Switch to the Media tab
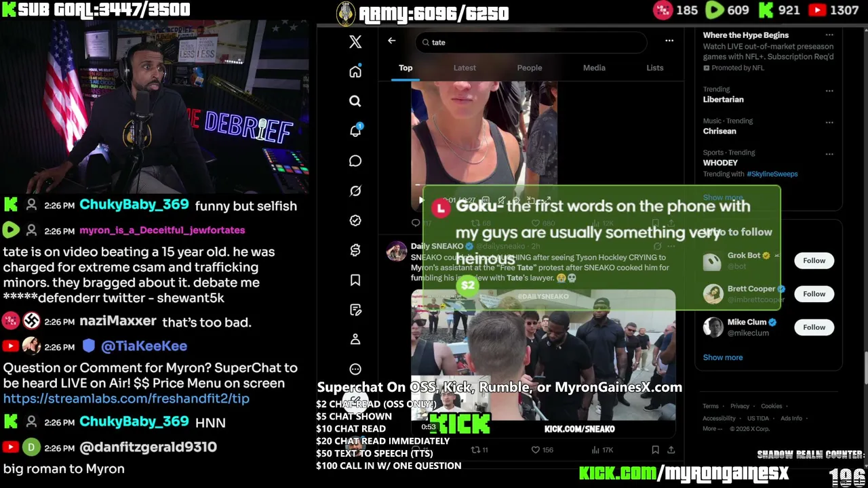Viewport: 868px width, 488px height. [x=594, y=68]
